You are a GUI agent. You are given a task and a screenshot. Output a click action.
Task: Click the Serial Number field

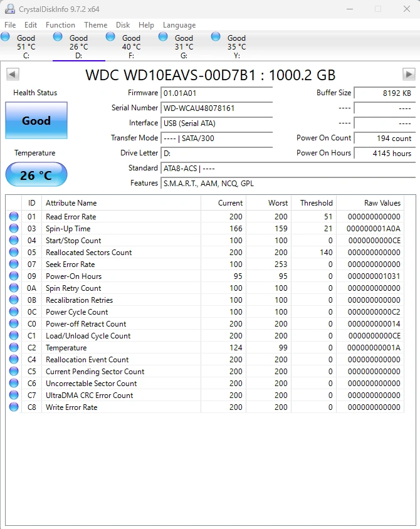(216, 108)
